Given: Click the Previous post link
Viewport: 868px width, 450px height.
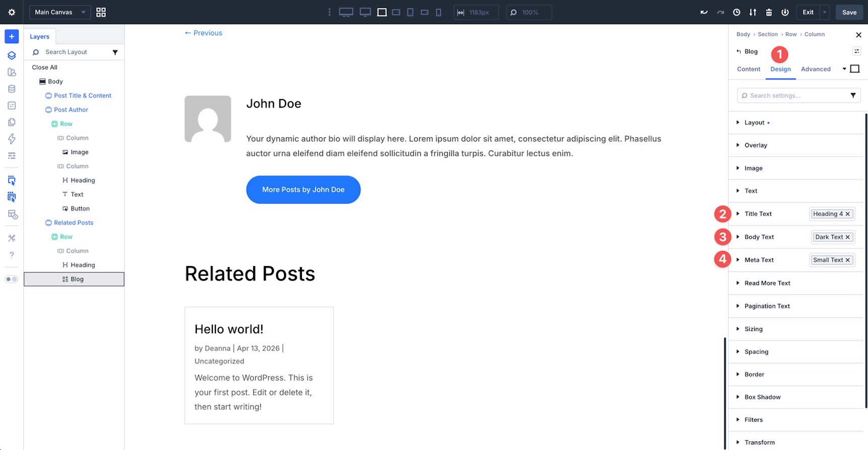Looking at the screenshot, I should tap(203, 33).
